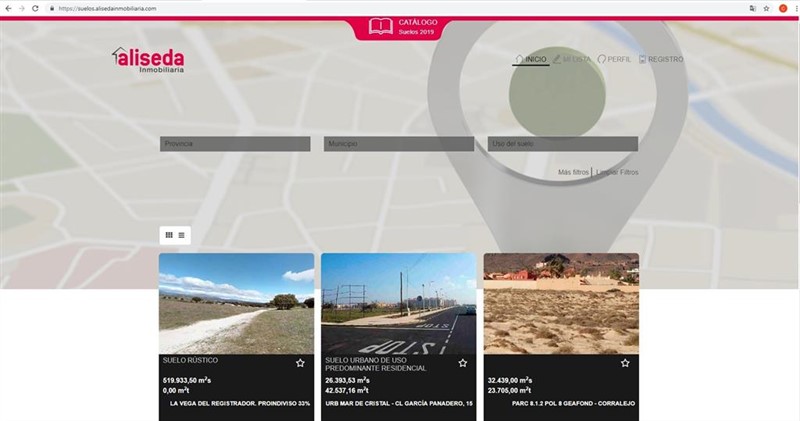Image resolution: width=800 pixels, height=421 pixels.
Task: Click the SUELO URBANO DE USO PREDOMINANTE RESIDENCIAL title
Action: [376, 364]
